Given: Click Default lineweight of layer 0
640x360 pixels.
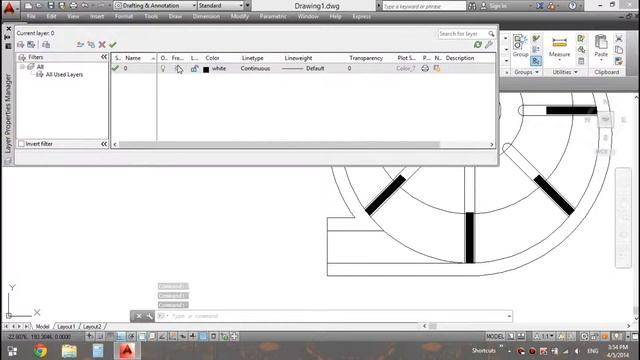Looking at the screenshot, I should coord(315,69).
